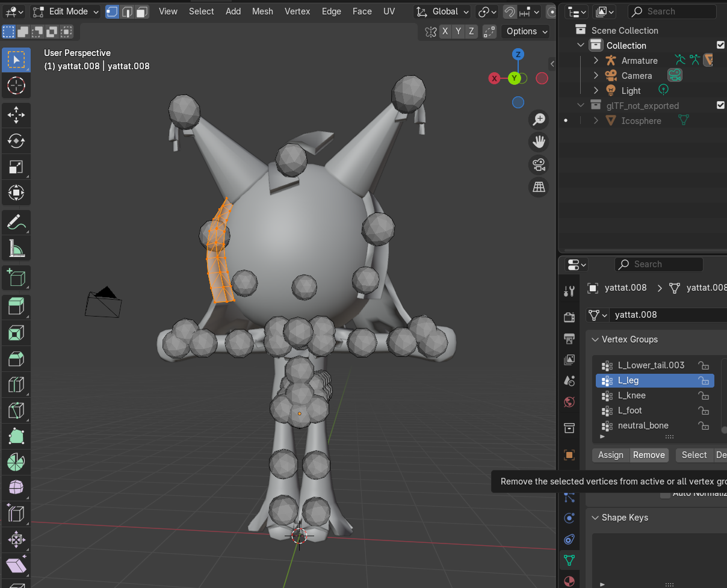Click the Remove vertex group button

click(649, 455)
